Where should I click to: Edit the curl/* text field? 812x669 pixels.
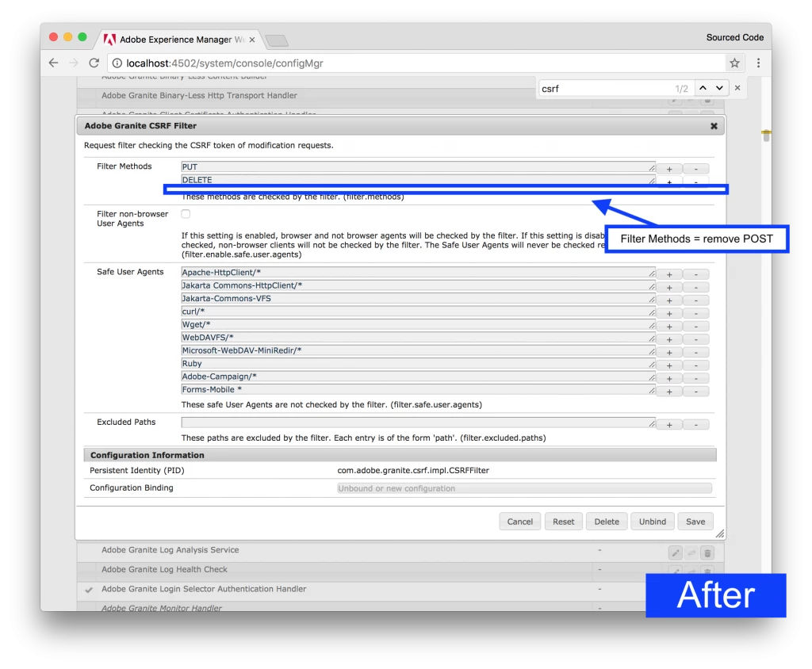coord(418,312)
